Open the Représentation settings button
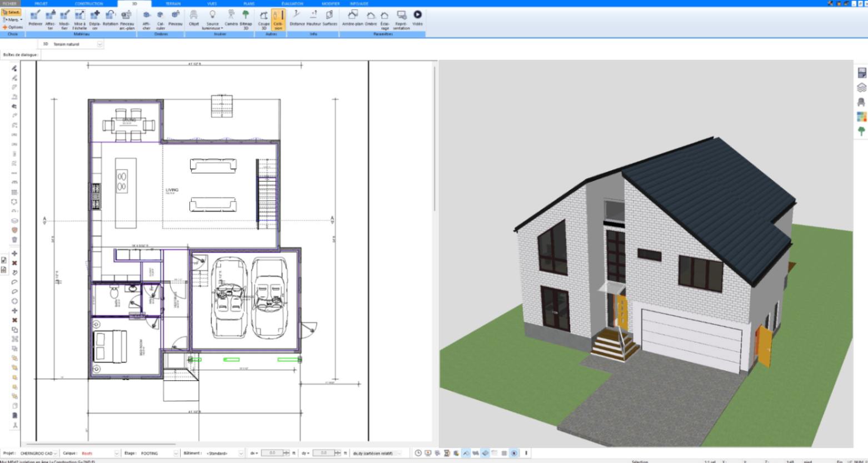868x463 pixels. (401, 19)
